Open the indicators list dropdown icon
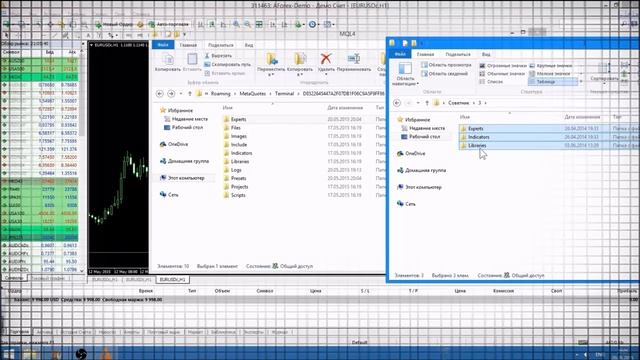This screenshot has width=640, height=360. (299, 24)
